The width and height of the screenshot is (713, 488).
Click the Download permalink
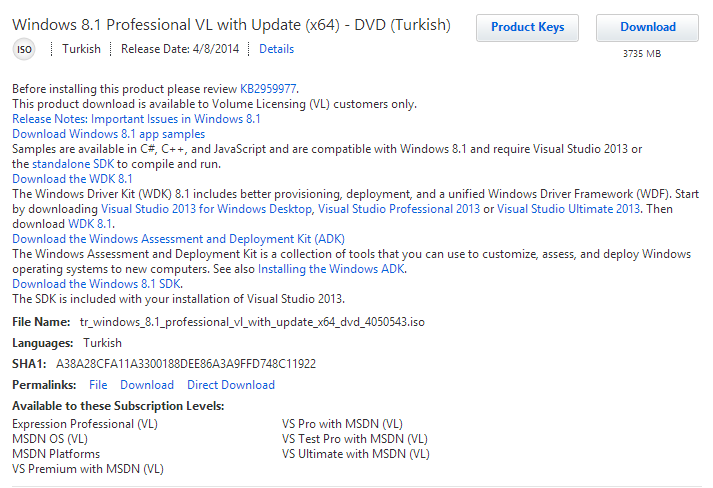tap(147, 385)
